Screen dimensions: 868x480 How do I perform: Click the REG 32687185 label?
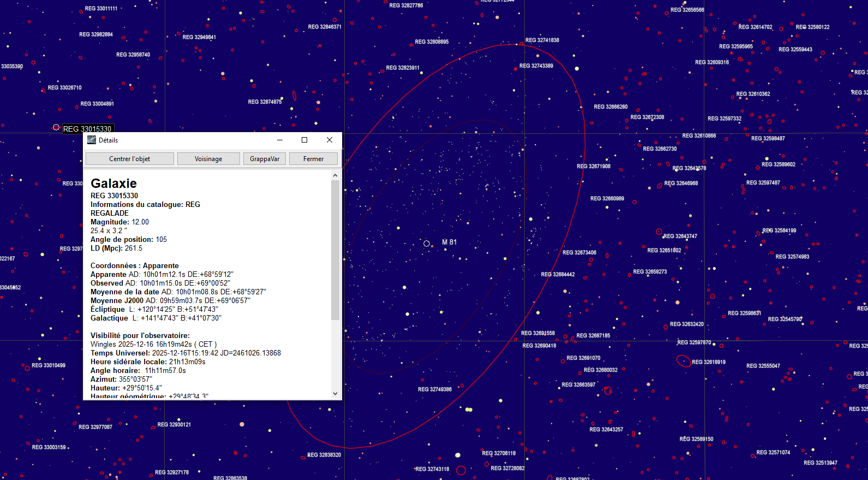pyautogui.click(x=593, y=335)
